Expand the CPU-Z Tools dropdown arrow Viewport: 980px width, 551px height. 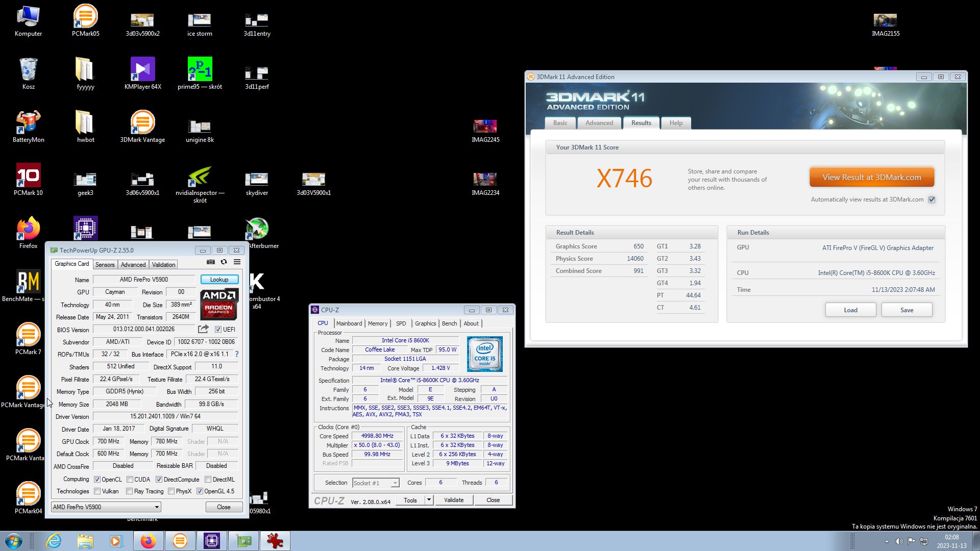pos(429,500)
